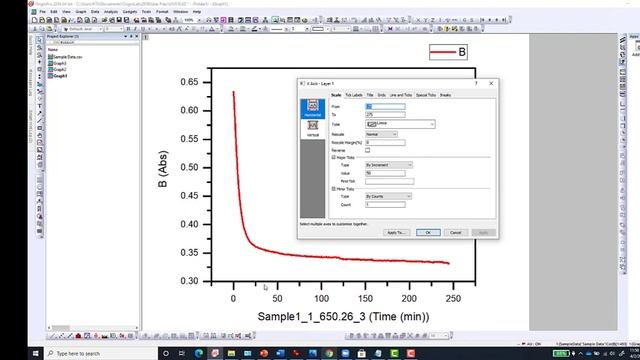Toggle Italic text formatting
Image resolution: width=640 pixels, height=360 pixels.
tap(136, 29)
